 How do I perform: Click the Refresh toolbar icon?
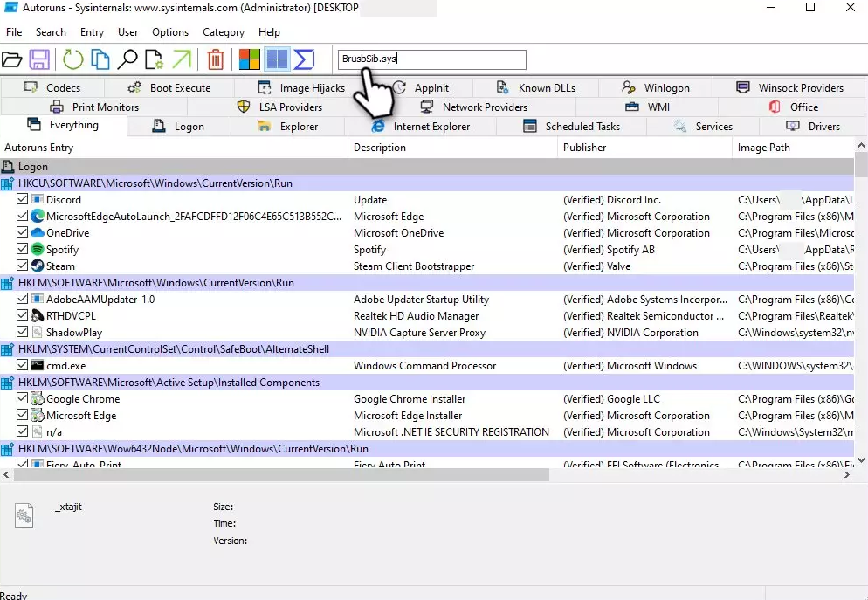[72, 59]
